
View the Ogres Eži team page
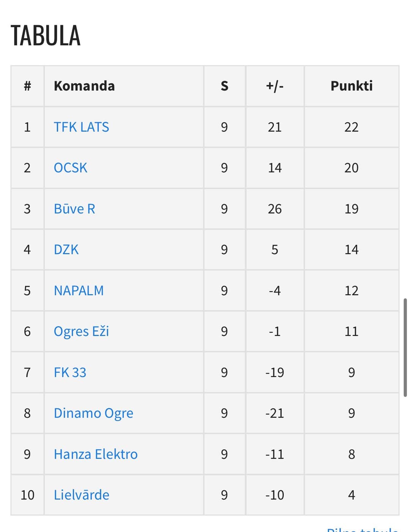click(81, 331)
